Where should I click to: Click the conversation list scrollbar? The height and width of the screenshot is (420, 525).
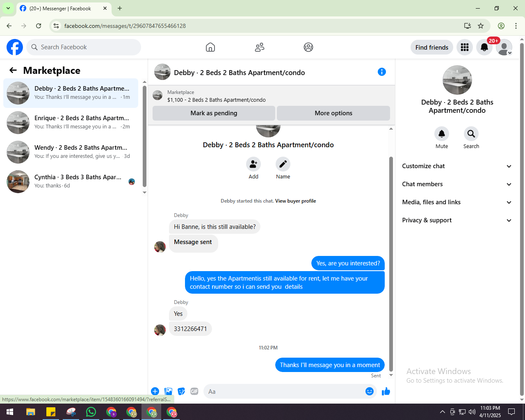144,135
